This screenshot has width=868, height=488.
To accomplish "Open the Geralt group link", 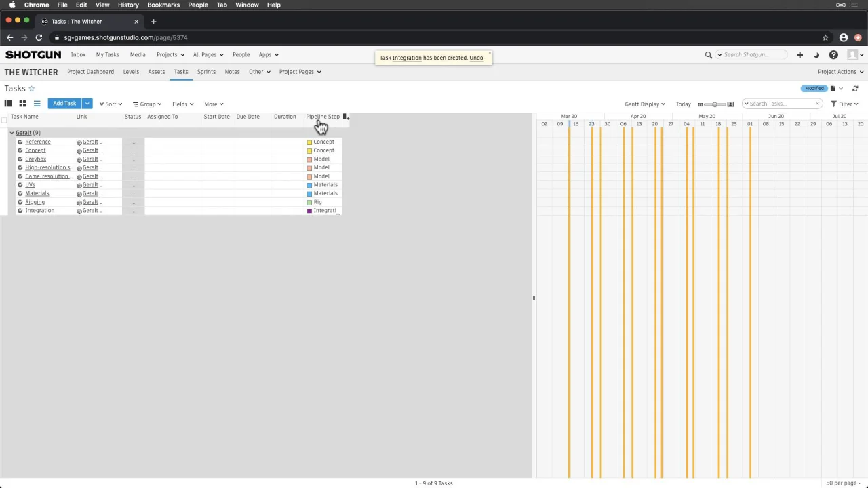I will pos(23,133).
